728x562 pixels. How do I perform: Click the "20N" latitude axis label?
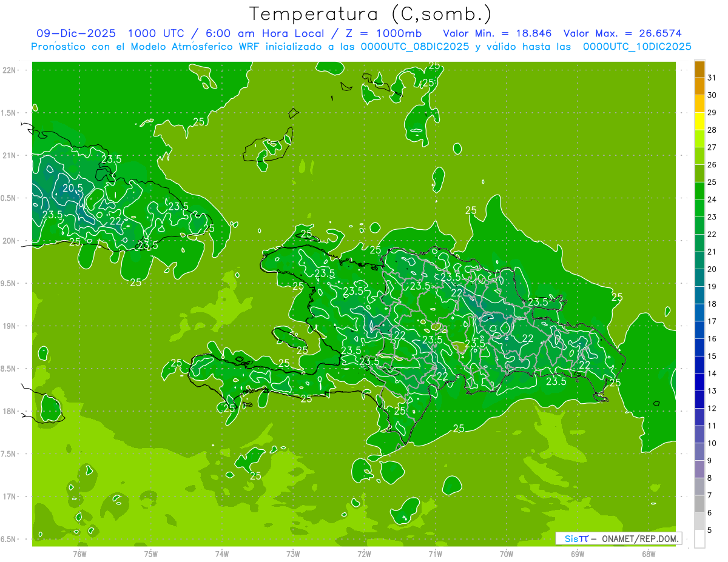(x=10, y=241)
